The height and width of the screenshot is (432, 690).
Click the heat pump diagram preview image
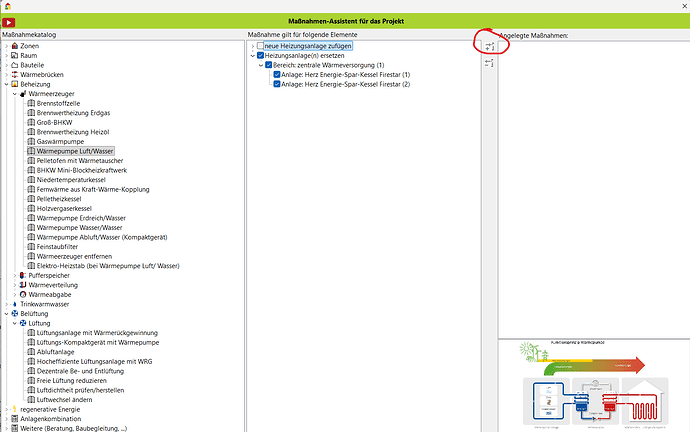click(594, 386)
